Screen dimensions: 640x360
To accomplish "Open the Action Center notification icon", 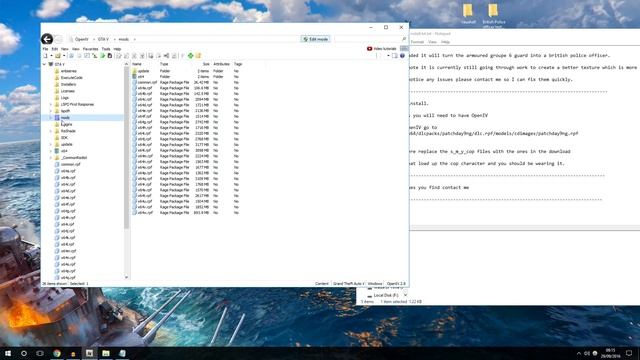I will click(x=629, y=353).
